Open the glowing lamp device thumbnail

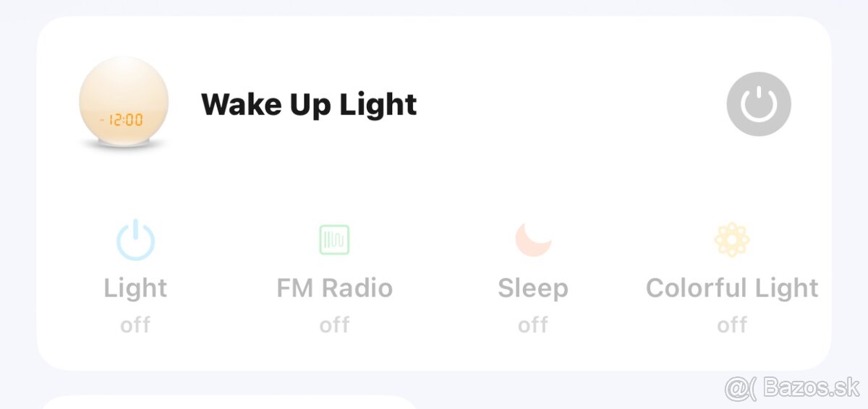point(124,103)
